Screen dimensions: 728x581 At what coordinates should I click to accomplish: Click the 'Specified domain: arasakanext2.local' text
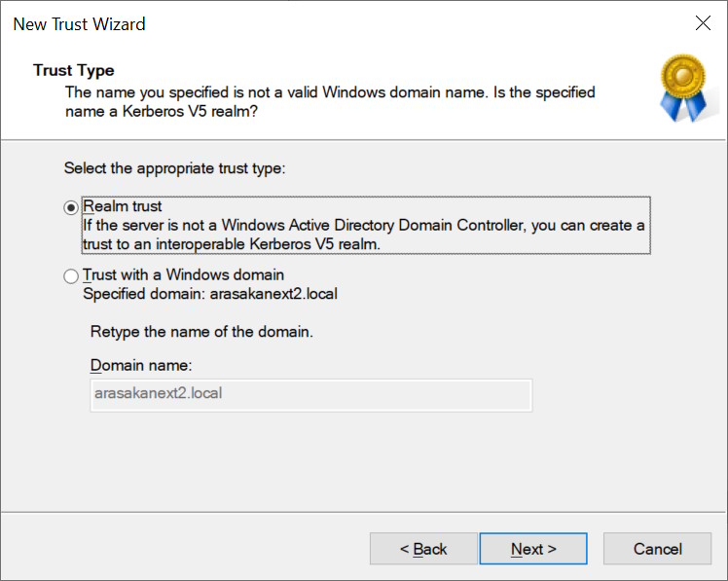210,293
